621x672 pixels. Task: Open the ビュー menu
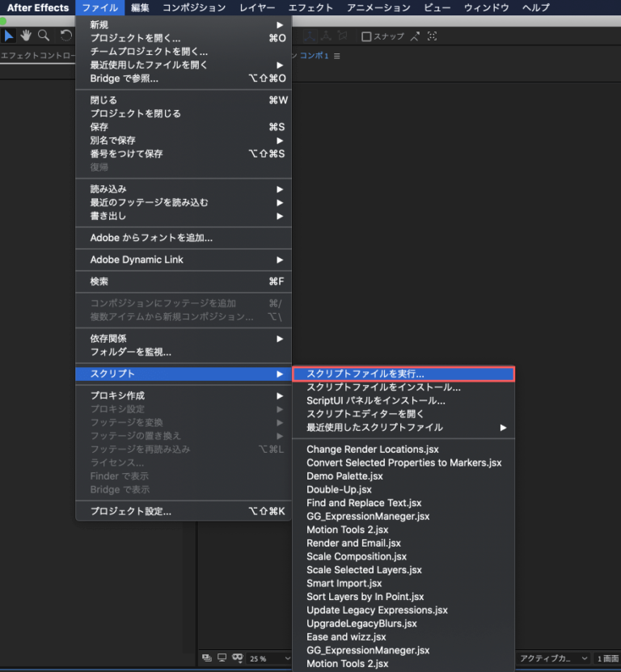tap(437, 8)
